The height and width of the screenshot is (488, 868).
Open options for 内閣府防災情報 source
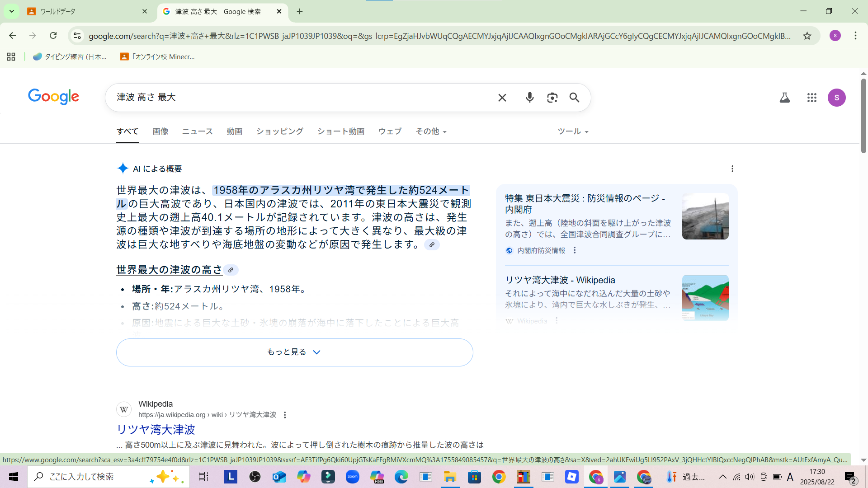click(575, 250)
